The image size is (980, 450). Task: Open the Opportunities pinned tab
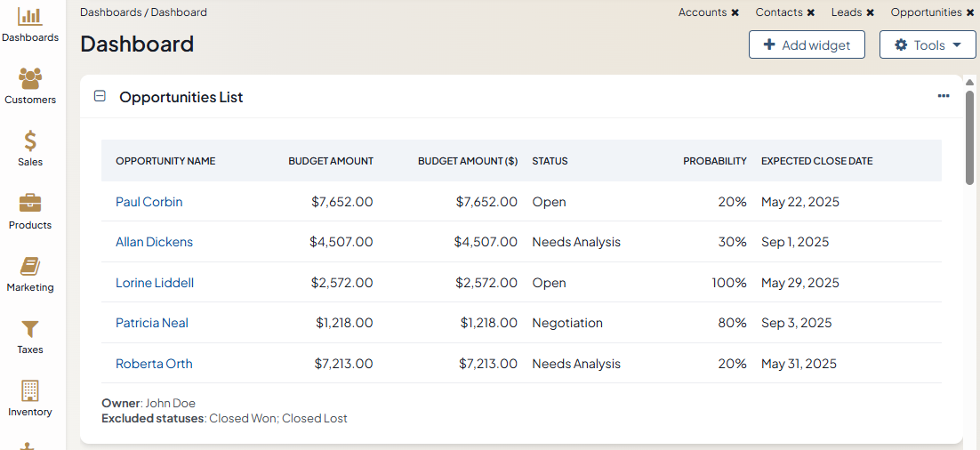click(926, 12)
